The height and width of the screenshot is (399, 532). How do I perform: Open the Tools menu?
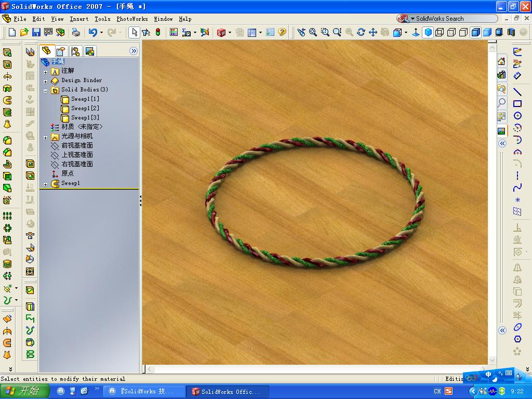click(102, 19)
